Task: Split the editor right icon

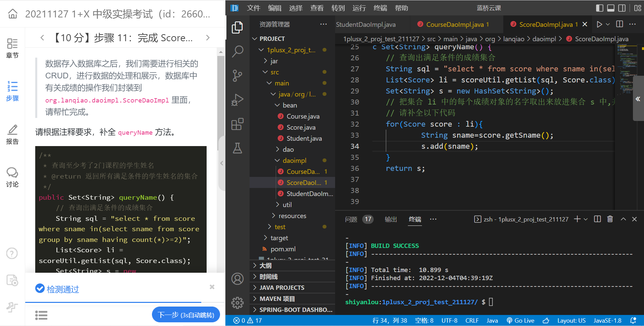Action: pyautogui.click(x=620, y=24)
